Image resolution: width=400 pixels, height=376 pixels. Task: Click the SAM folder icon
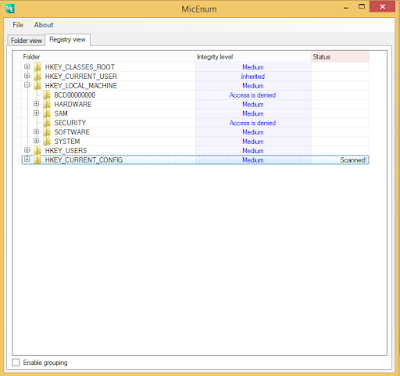click(x=47, y=113)
